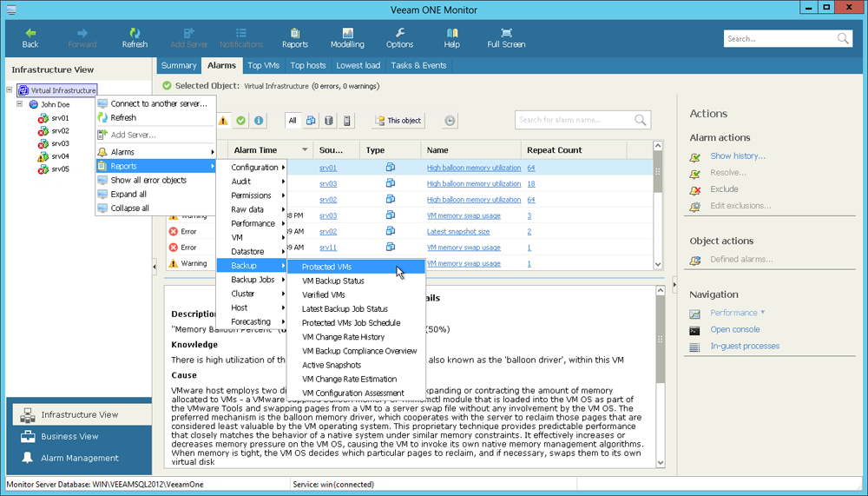Click the clock time filter icon
Image resolution: width=868 pixels, height=496 pixels.
(450, 120)
